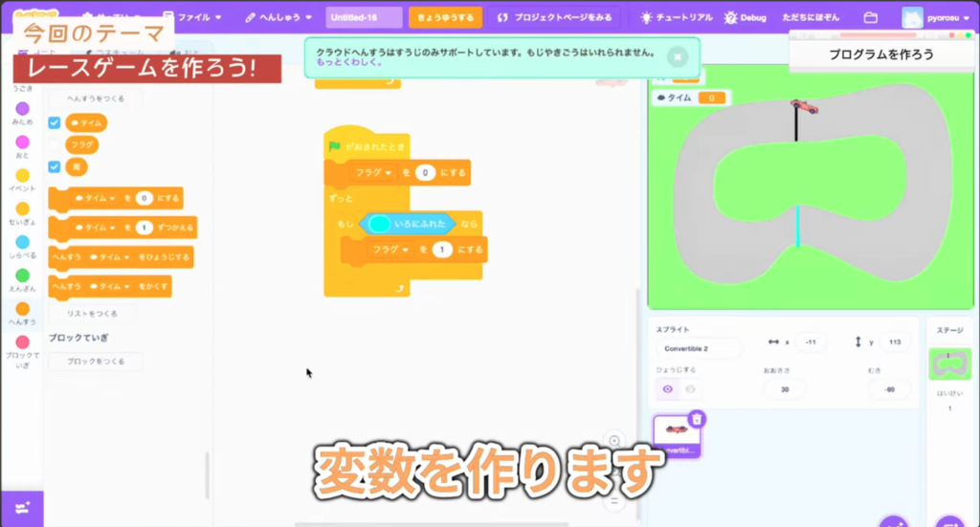The image size is (980, 527).
Task: Check the フラグ variable checkbox
Action: point(55,144)
